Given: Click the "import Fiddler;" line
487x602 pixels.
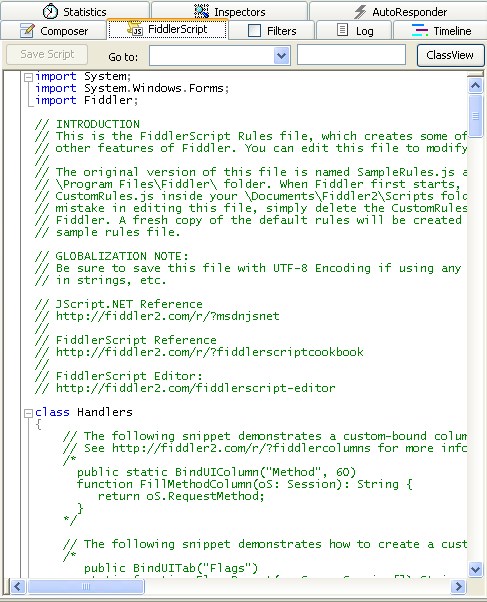Looking at the screenshot, I should (x=86, y=100).
